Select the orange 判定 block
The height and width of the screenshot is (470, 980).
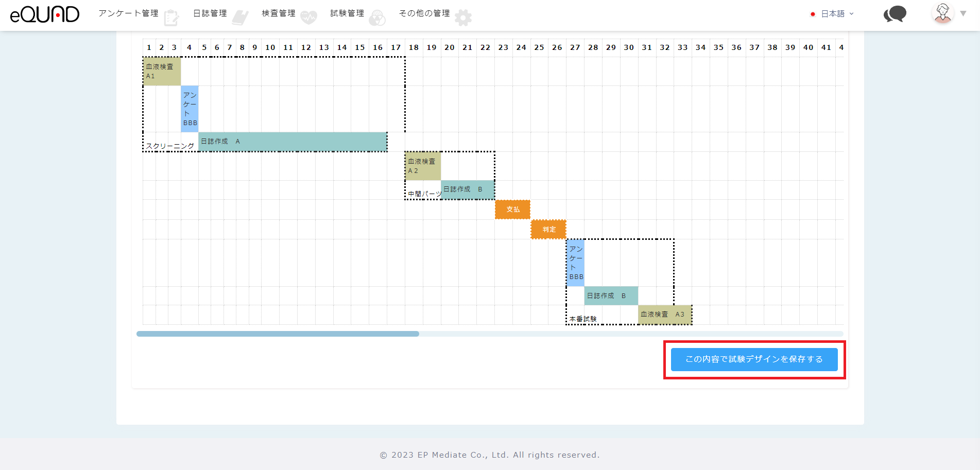pyautogui.click(x=548, y=230)
